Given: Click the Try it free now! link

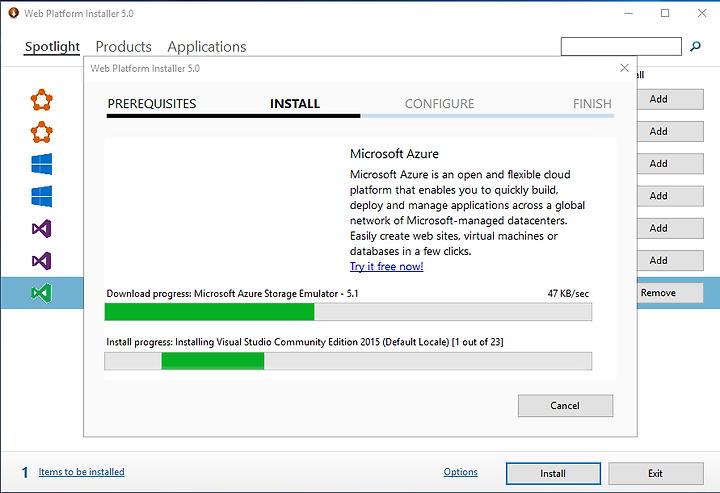Looking at the screenshot, I should (x=387, y=266).
